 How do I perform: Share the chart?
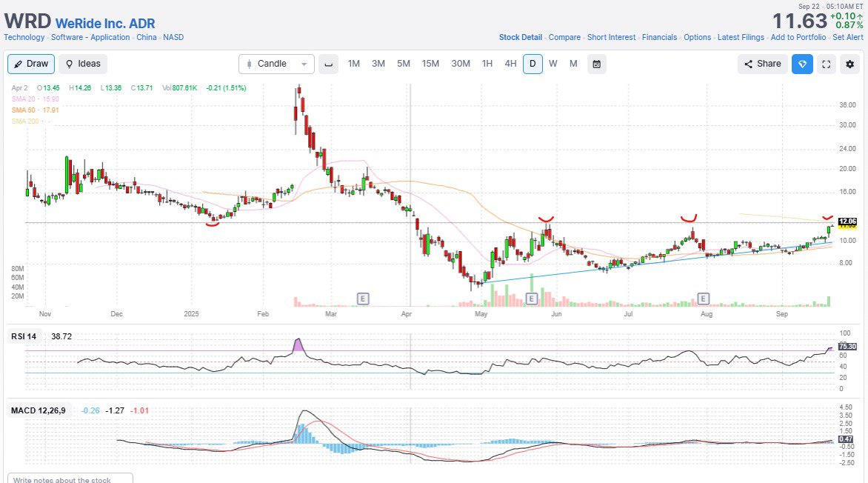(762, 64)
